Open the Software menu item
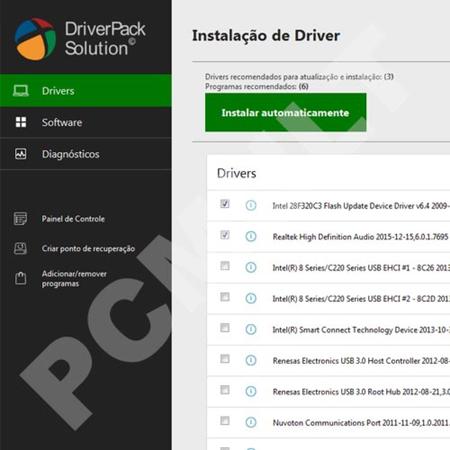The width and height of the screenshot is (450, 450). pyautogui.click(x=86, y=122)
